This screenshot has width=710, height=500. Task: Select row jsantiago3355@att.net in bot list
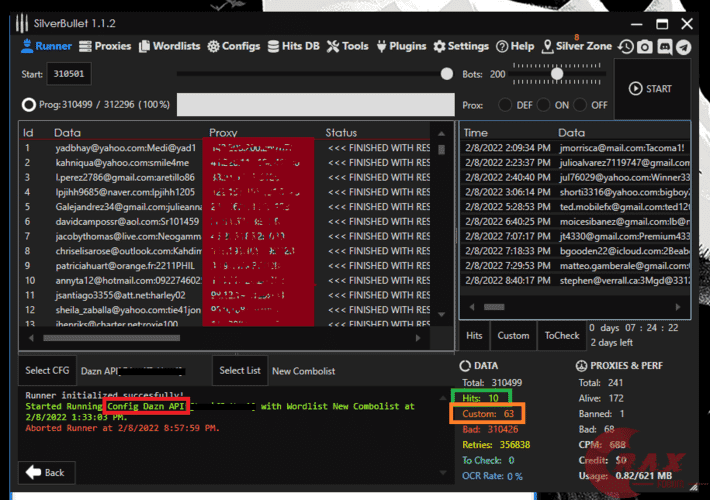point(225,295)
